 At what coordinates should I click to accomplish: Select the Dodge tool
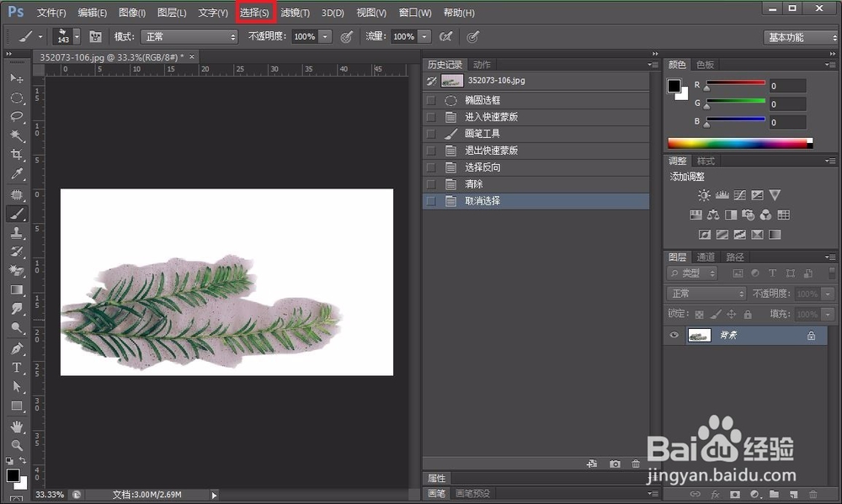17,328
